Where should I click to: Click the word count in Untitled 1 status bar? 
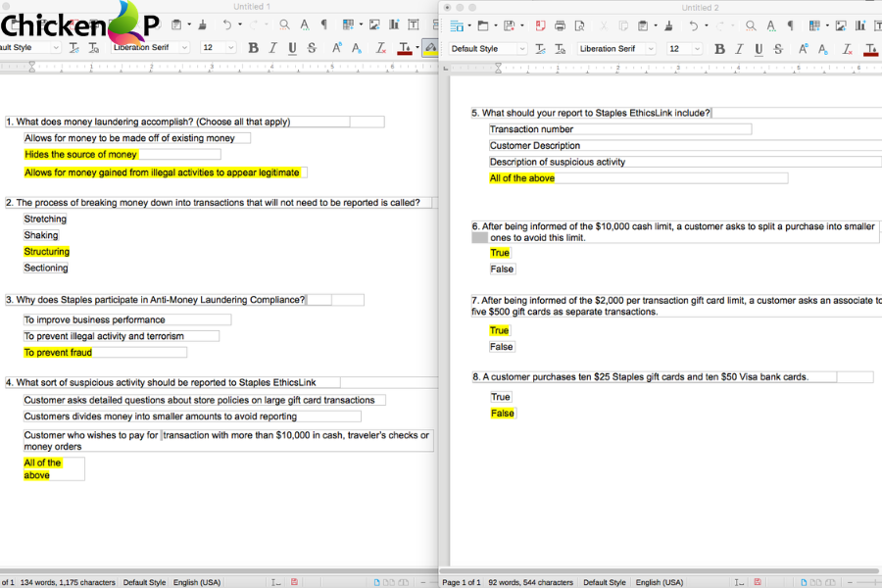pyautogui.click(x=68, y=582)
